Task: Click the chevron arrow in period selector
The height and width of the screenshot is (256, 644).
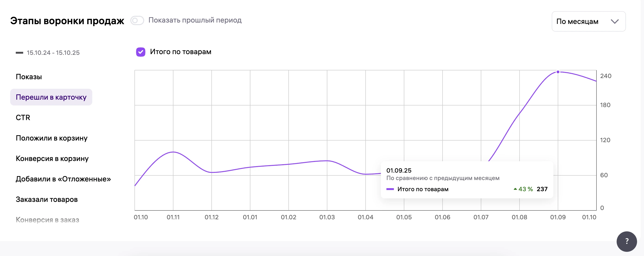Action: point(615,22)
